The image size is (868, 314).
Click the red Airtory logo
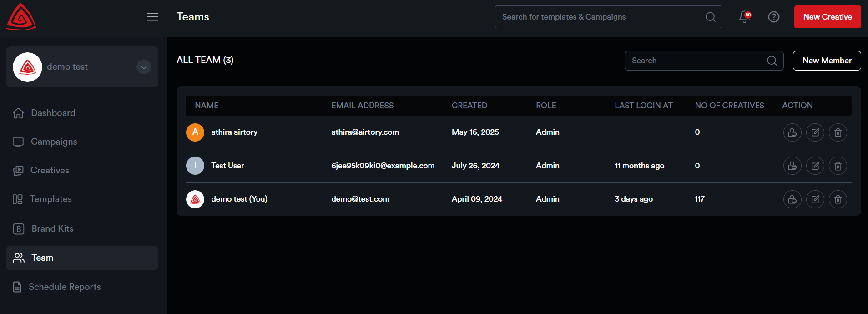(21, 17)
